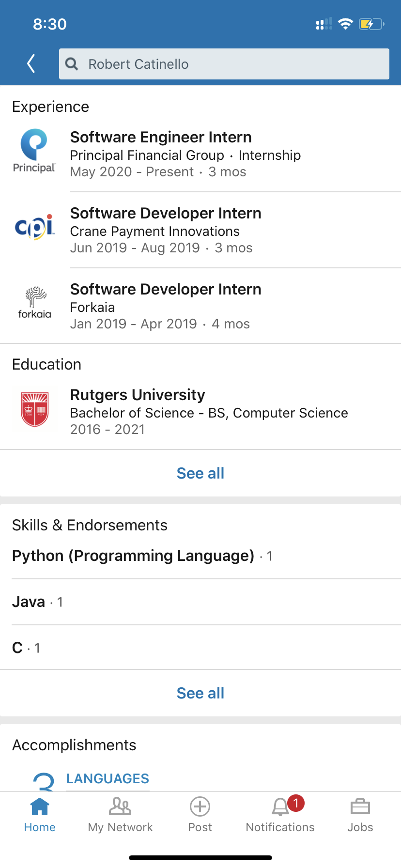Open the Software Engineer Intern position
This screenshot has height=868, width=401.
[x=161, y=137]
